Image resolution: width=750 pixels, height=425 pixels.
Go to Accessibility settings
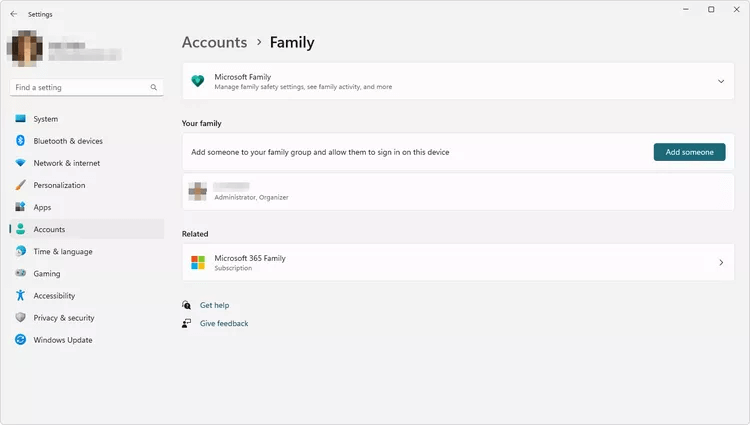(x=87, y=295)
